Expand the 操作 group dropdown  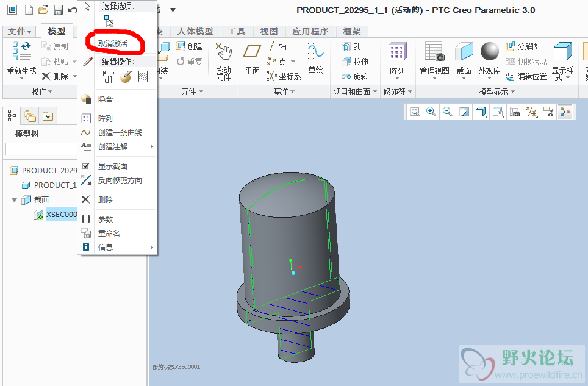(x=42, y=91)
